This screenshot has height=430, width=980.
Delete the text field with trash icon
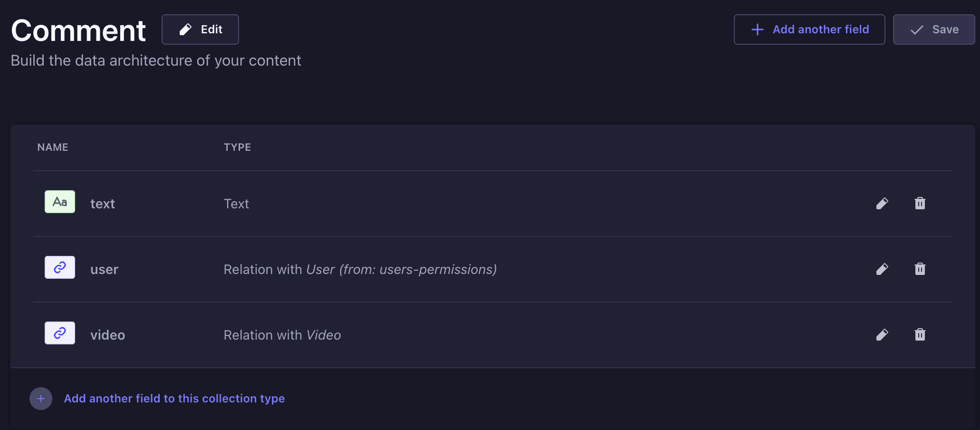[920, 204]
